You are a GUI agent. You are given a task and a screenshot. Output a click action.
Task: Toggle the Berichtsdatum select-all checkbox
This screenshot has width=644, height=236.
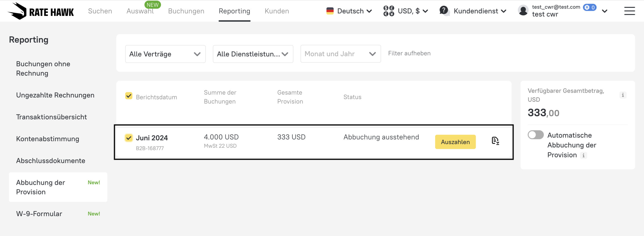(x=129, y=96)
